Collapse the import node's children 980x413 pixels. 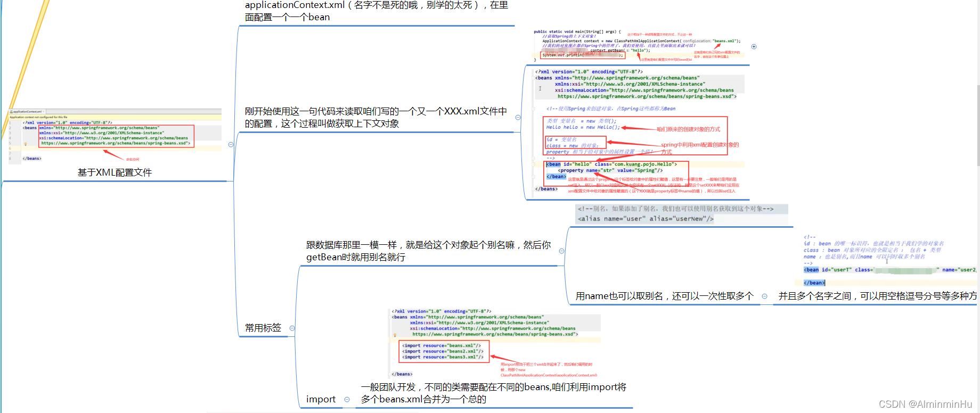click(x=347, y=400)
